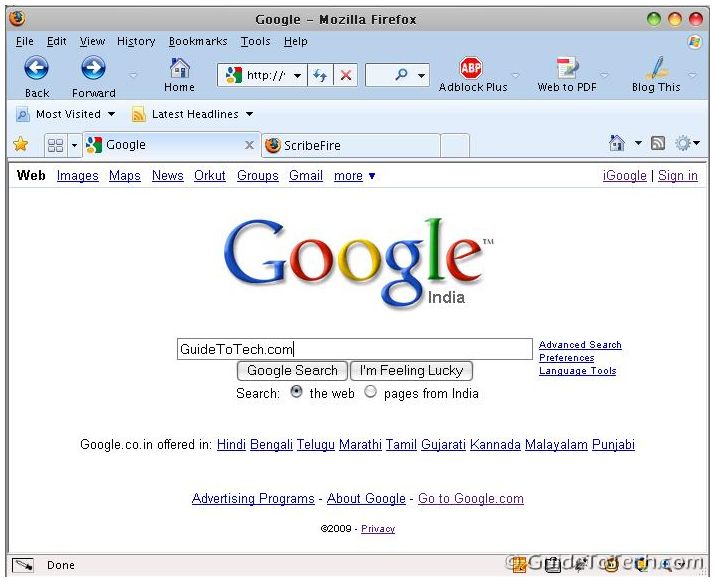Switch language to Hindi link
Viewport: 715px width, 582px height.
pos(231,444)
